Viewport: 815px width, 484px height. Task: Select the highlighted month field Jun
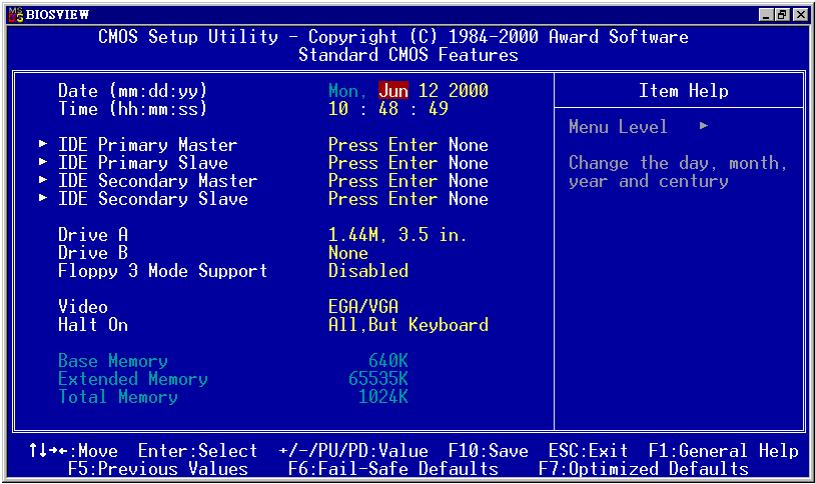[393, 90]
